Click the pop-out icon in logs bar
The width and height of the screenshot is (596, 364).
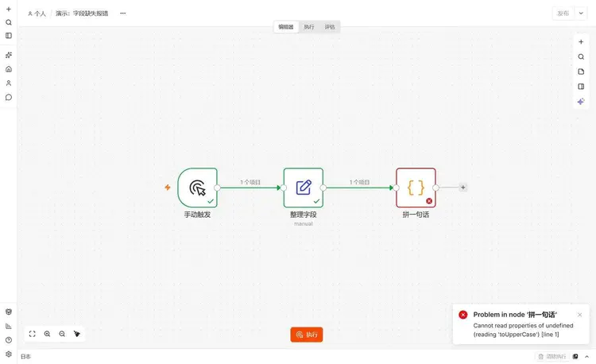[x=575, y=356]
